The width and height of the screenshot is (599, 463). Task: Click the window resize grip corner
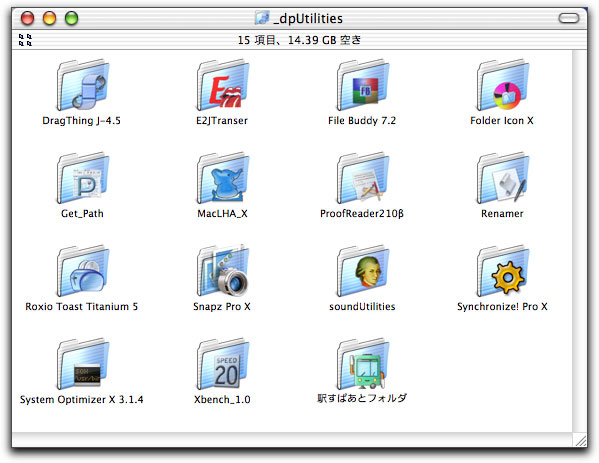580,440
